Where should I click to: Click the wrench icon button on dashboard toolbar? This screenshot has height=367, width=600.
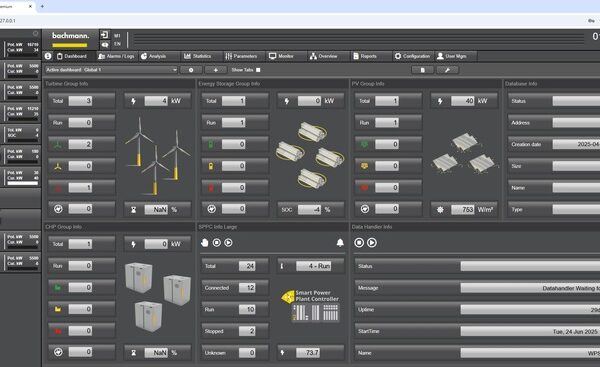pos(447,70)
